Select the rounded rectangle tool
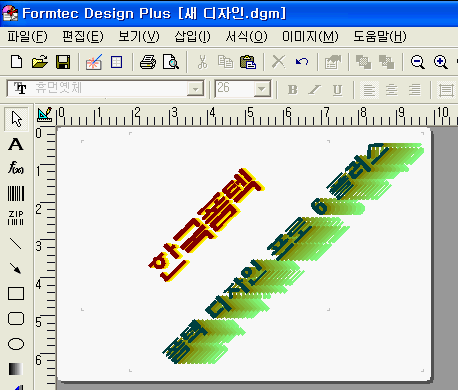The width and height of the screenshot is (458, 390). pyautogui.click(x=16, y=319)
